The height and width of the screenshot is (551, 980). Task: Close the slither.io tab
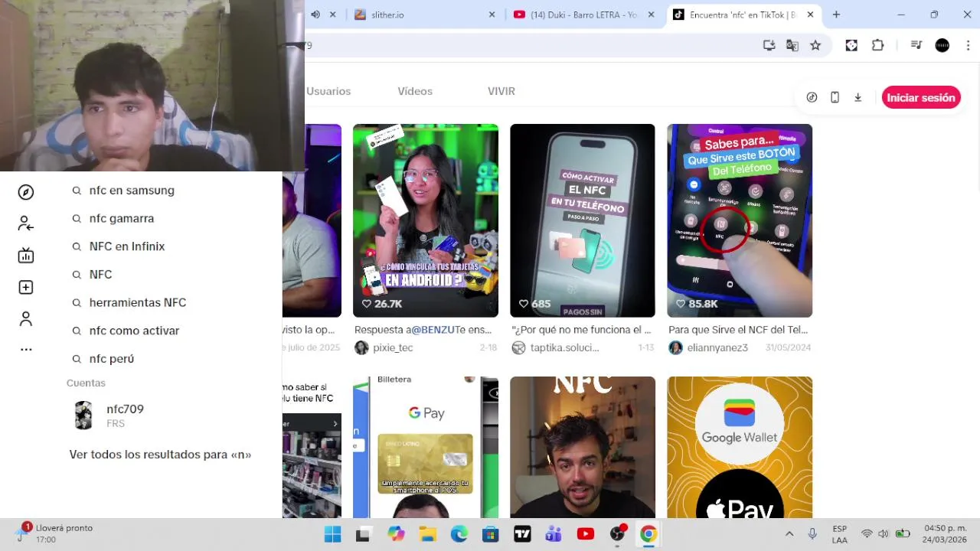tap(492, 15)
